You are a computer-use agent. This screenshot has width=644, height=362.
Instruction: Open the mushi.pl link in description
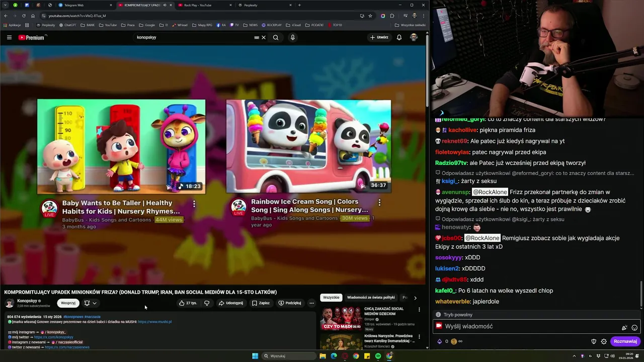[x=154, y=322]
